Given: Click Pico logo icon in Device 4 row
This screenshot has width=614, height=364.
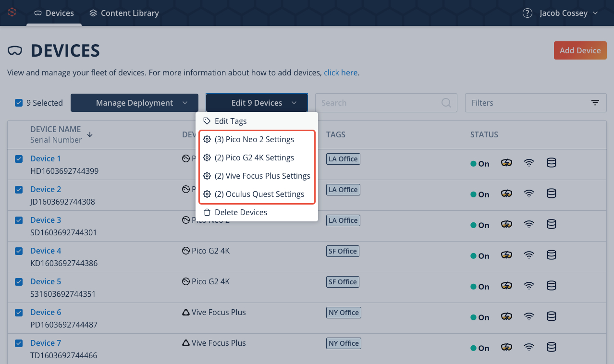Looking at the screenshot, I should tap(185, 251).
